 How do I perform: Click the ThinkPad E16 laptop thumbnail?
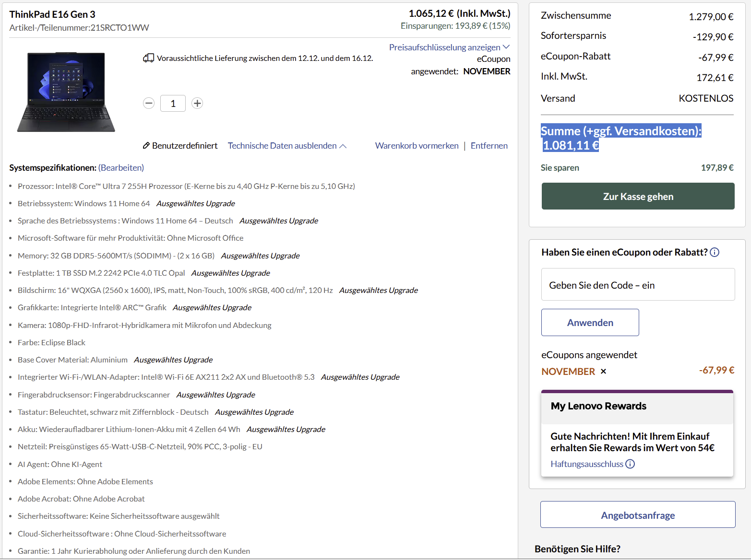tap(66, 92)
